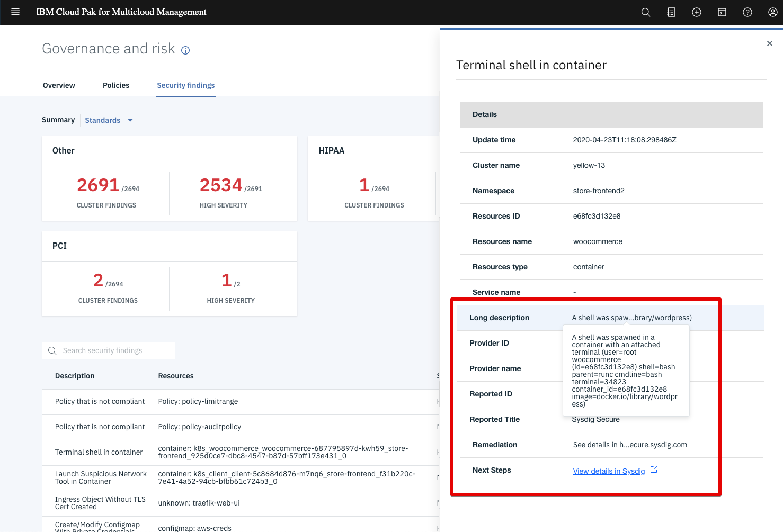Click the Summary label
This screenshot has width=783, height=532.
[58, 120]
